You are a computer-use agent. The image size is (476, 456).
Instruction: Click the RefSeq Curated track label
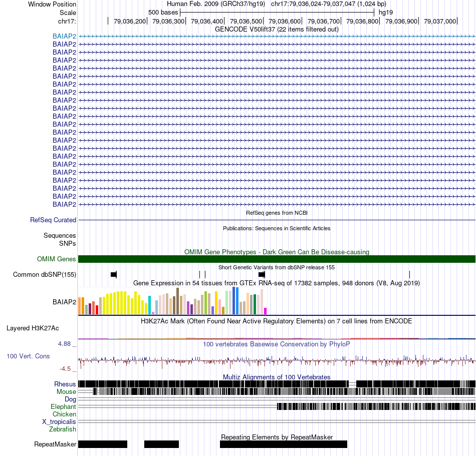[53, 220]
